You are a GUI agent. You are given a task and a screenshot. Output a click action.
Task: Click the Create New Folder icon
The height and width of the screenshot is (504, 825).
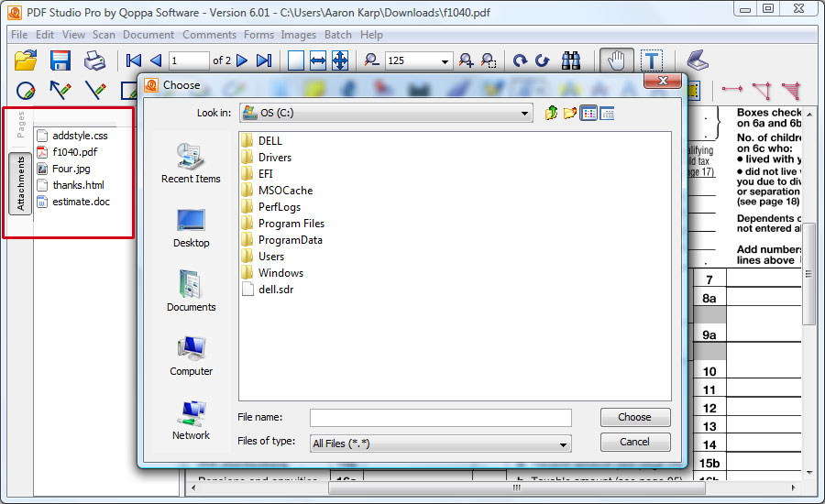coord(570,113)
